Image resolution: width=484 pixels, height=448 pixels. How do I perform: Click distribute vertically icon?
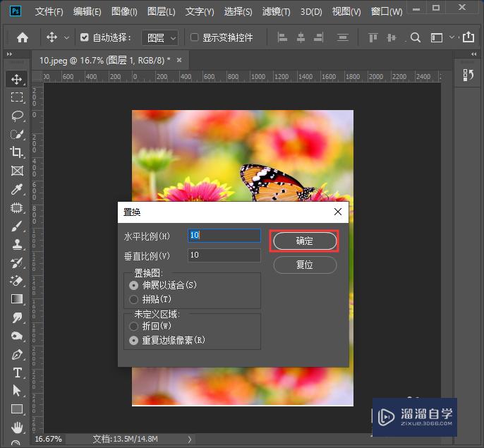coord(343,37)
